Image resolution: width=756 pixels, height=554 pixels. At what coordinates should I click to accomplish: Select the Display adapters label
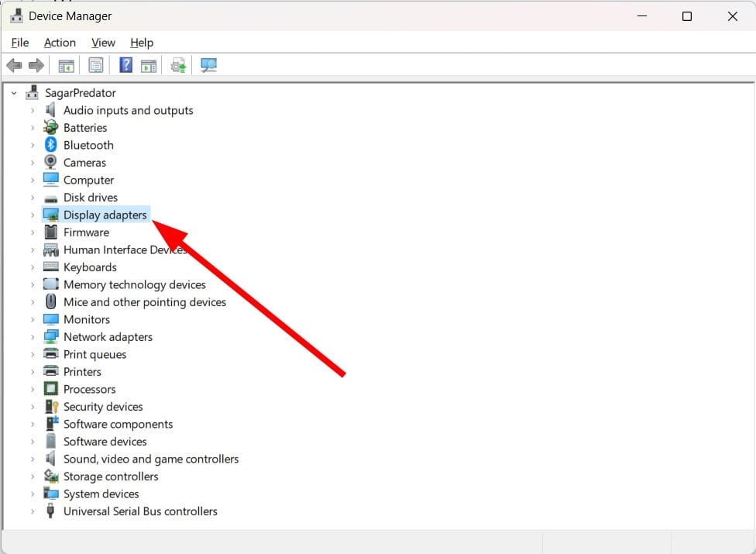[x=105, y=215]
